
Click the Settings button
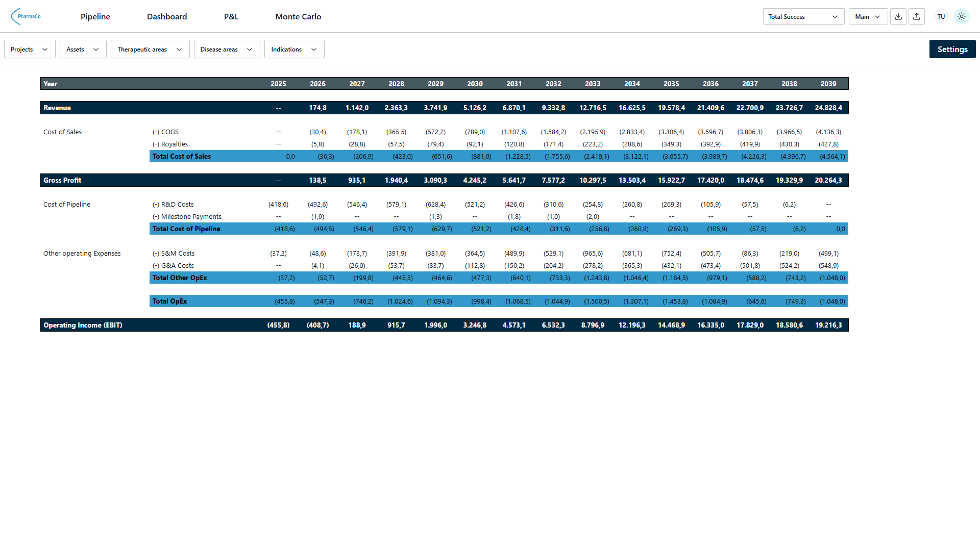[x=952, y=48]
